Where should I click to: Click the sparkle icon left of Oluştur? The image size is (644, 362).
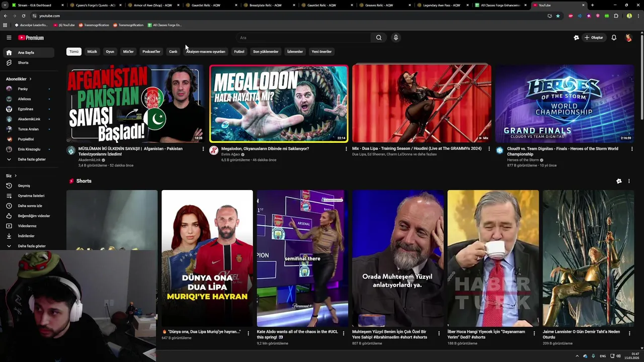(576, 38)
